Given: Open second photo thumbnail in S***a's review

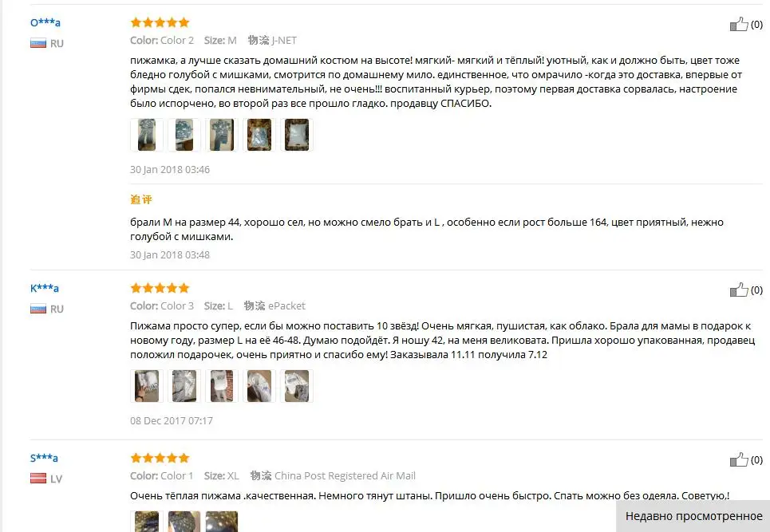Looking at the screenshot, I should [184, 521].
